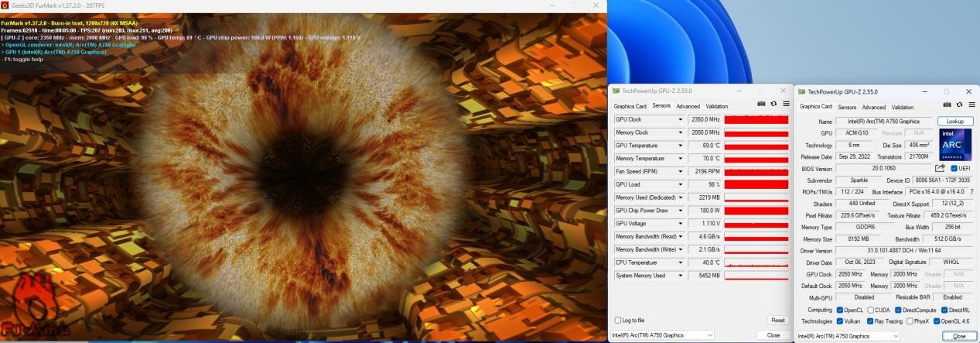Viewport: 980px width, 343px height.
Task: Select Sensors tab in the Sensors window
Action: (661, 106)
